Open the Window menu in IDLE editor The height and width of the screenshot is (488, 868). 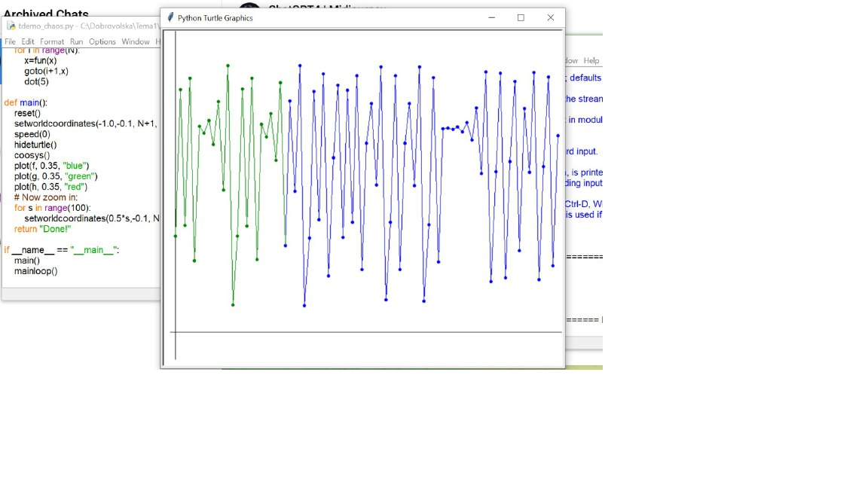[136, 41]
